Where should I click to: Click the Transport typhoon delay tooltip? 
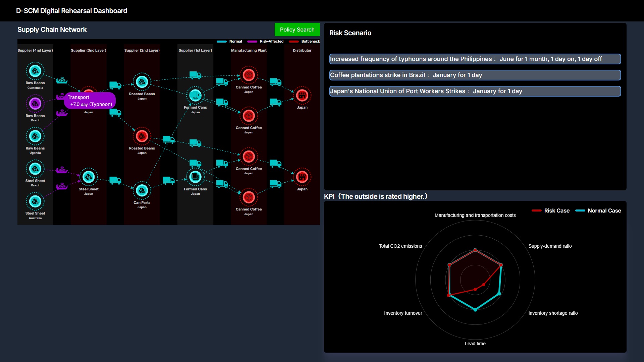(x=90, y=101)
